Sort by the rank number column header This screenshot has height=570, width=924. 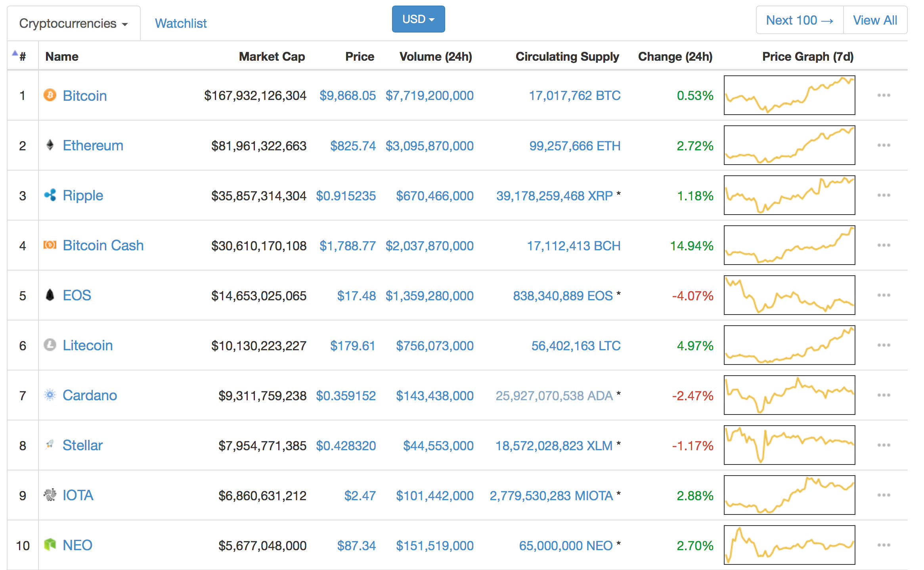[22, 57]
